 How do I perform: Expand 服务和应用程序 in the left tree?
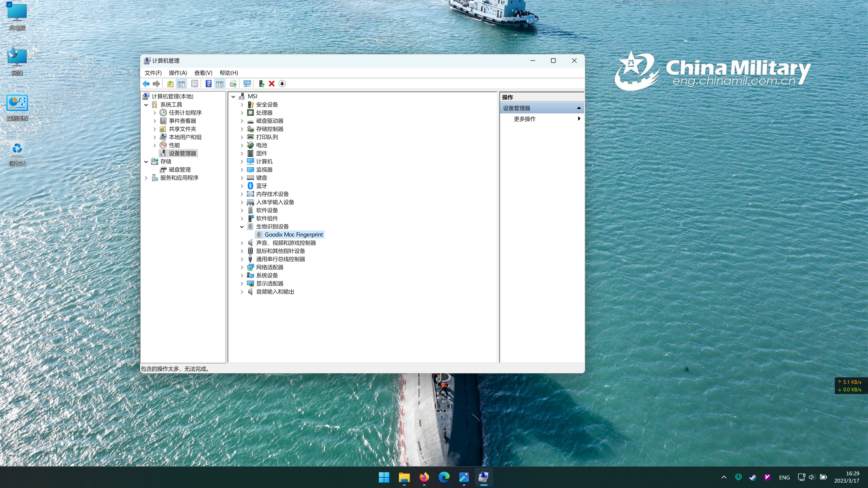click(146, 178)
